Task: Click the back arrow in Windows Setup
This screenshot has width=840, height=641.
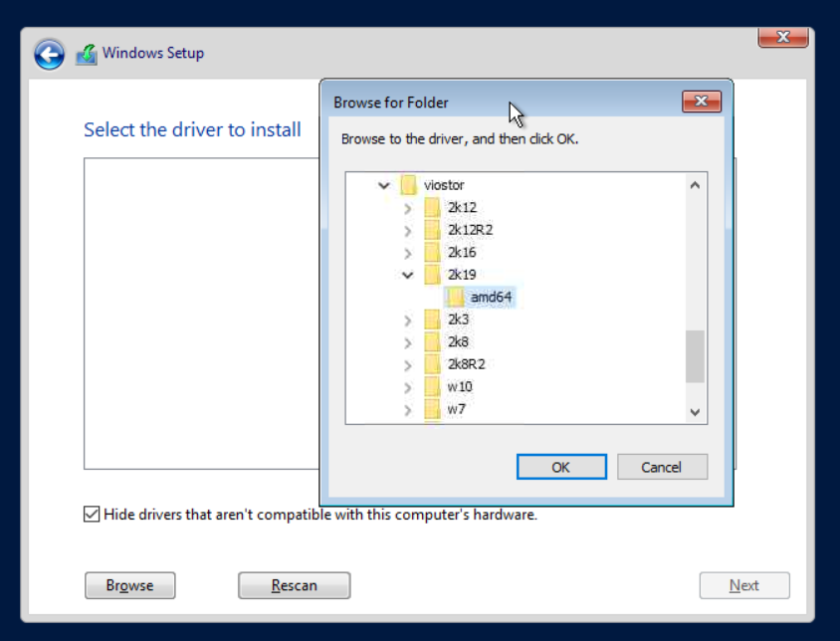Action: [x=49, y=54]
